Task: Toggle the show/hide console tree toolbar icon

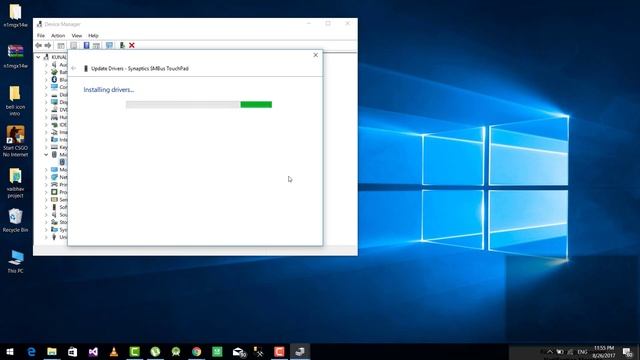Action: coord(61,45)
